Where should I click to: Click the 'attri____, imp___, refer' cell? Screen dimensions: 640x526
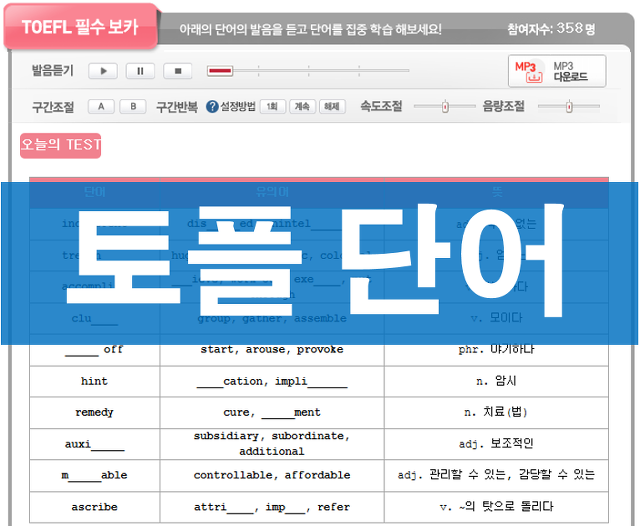click(x=272, y=507)
